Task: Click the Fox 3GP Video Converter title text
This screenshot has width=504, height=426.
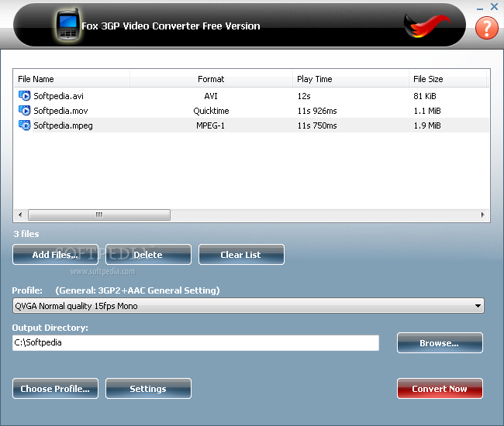Action: pos(171,26)
